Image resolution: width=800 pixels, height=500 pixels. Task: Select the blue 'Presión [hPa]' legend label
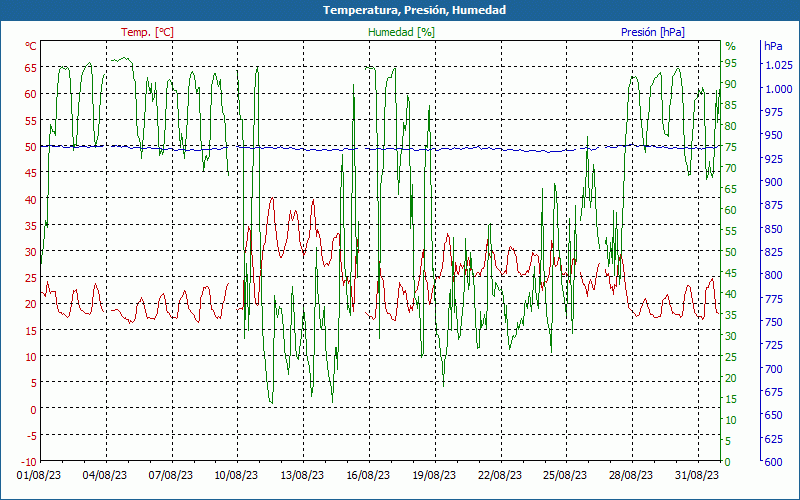coord(653,32)
